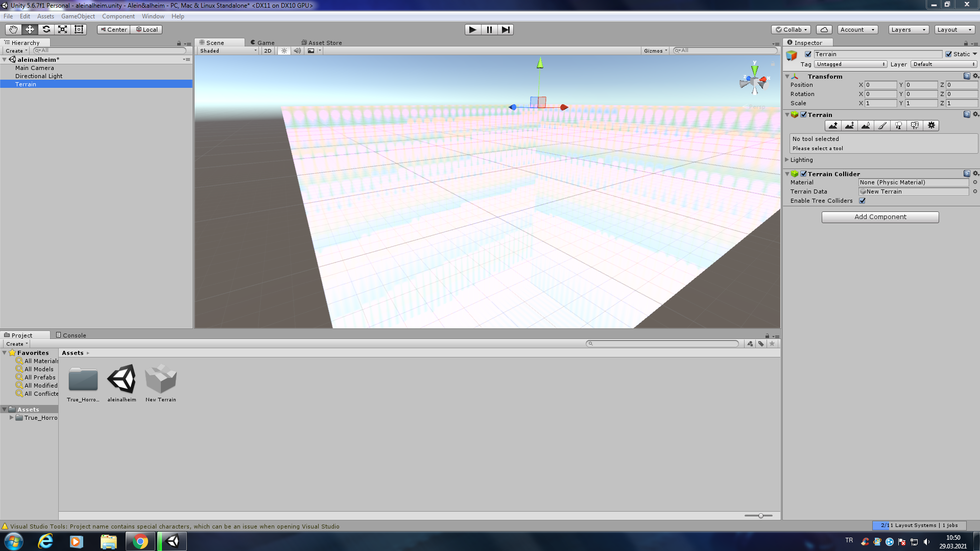The width and height of the screenshot is (980, 551).
Task: Collapse the Transform component
Action: point(787,76)
